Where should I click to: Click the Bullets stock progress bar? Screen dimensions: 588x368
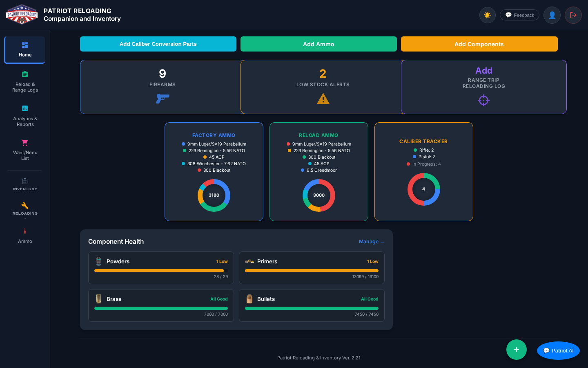click(312, 308)
